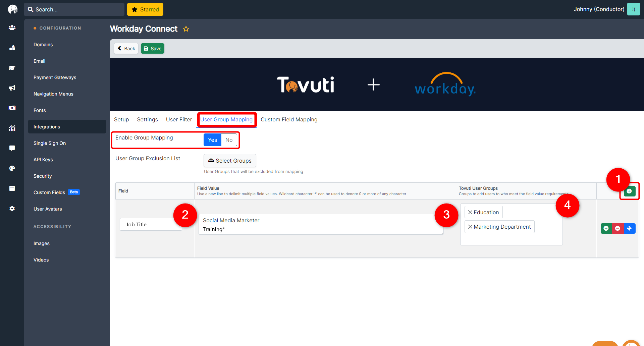
Task: Open the Users icon in left rail
Action: coord(12,27)
